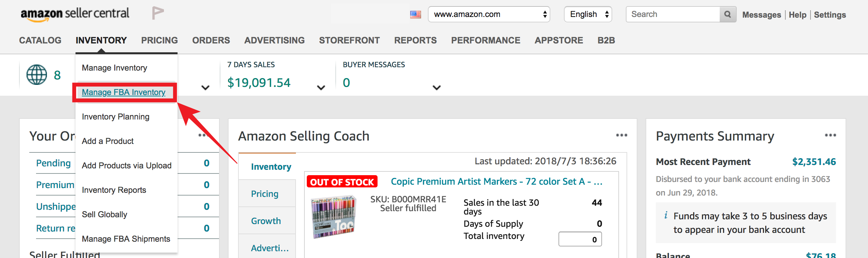Click the amazon seller central logo
The image size is (868, 258).
pyautogui.click(x=75, y=14)
